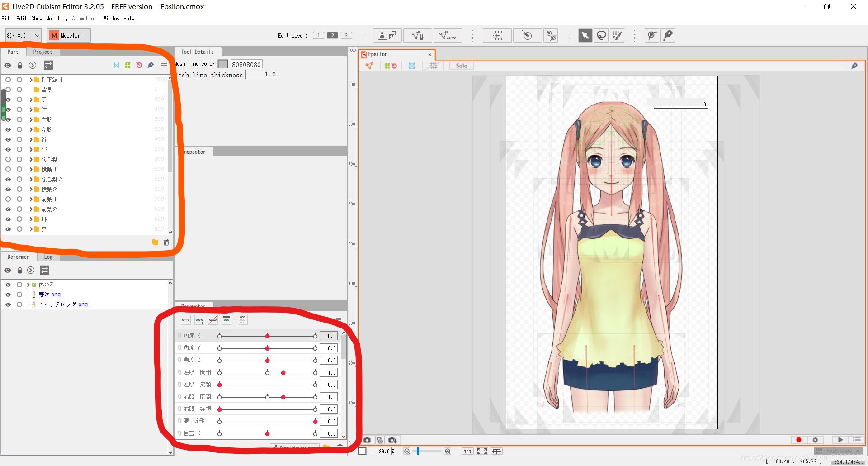Click the create warp deformer tool
Image resolution: width=868 pixels, height=466 pixels.
(x=497, y=35)
